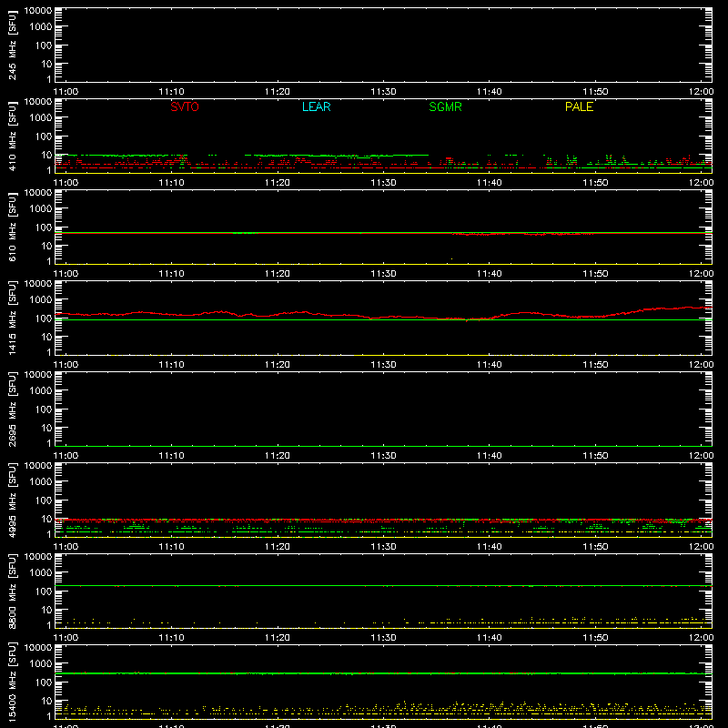
Task: Click the red line in 4995 MHz plot
Action: (x=383, y=521)
